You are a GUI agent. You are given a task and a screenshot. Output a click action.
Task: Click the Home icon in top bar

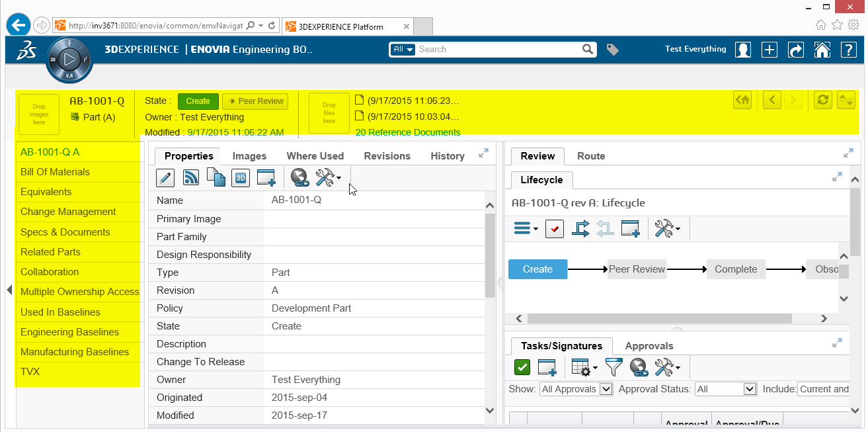822,50
